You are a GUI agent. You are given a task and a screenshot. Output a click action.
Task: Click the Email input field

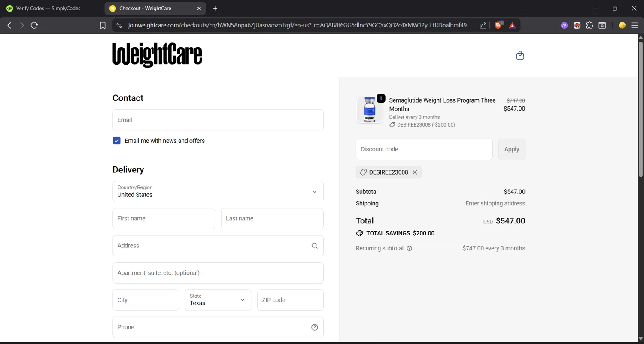point(218,120)
